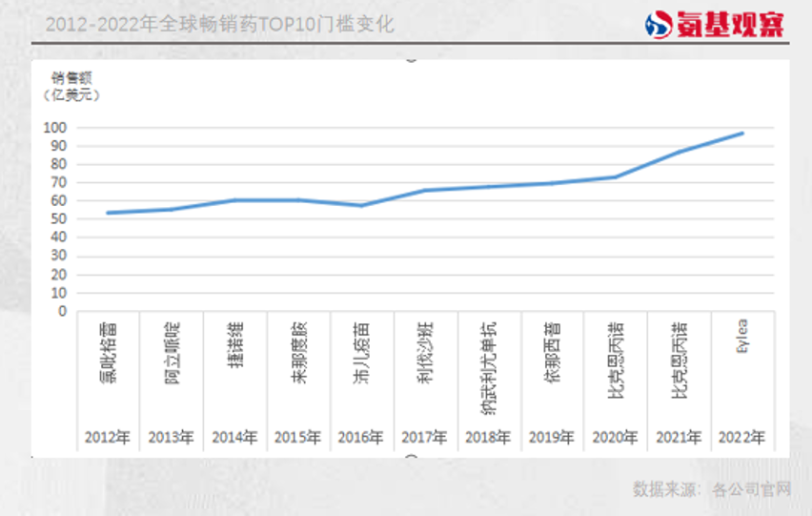
Task: Click the Eylea category label
Action: [742, 337]
